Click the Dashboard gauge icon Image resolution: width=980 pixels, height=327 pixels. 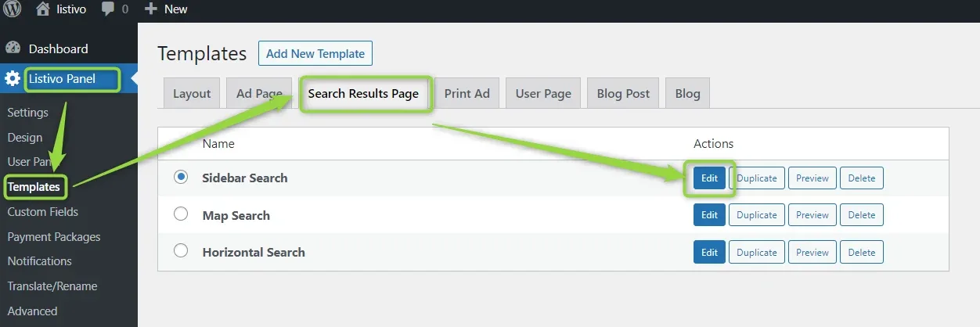(13, 49)
